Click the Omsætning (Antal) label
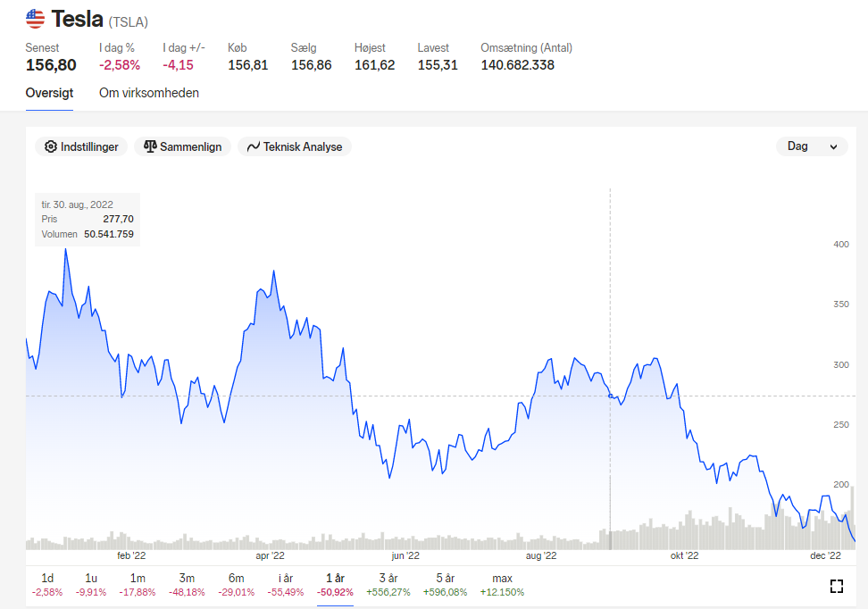868x609 pixels. pos(527,48)
